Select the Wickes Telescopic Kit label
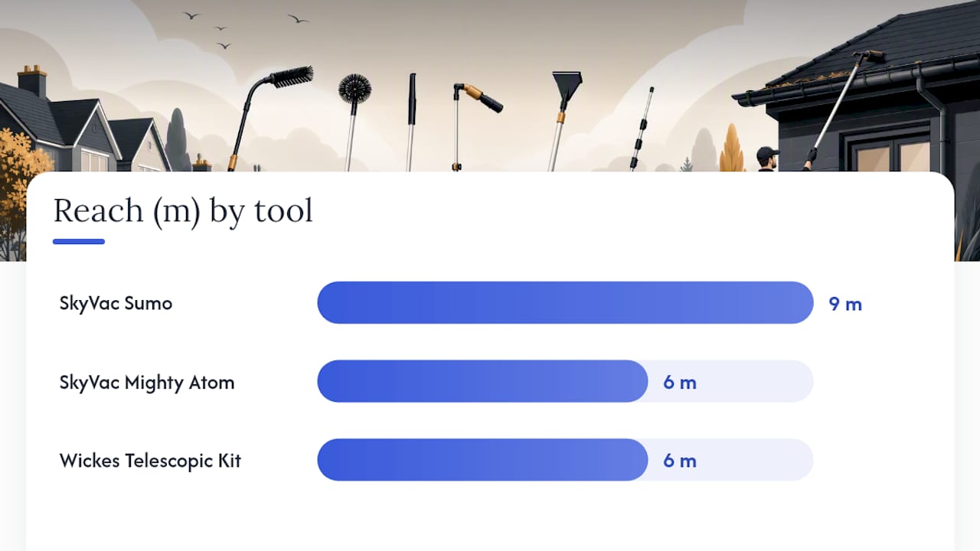Screen dimensions: 980x551 150,461
